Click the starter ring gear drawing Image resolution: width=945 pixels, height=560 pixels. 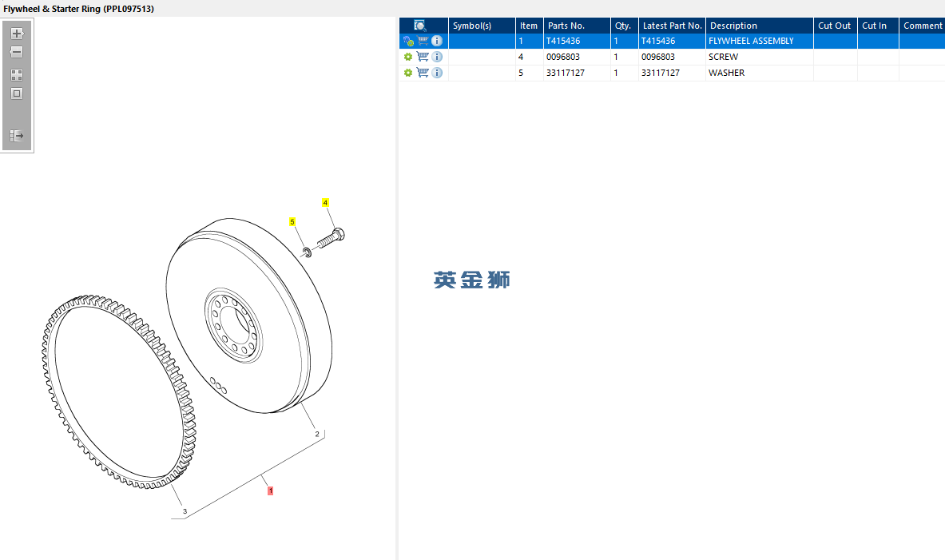tap(119, 391)
